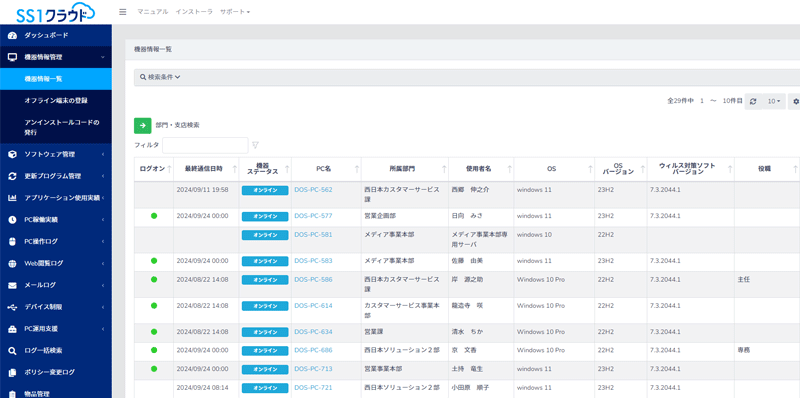Viewport: 800px width, 398px height.
Task: Click the PC操作ログ mouse icon
Action: [x=13, y=241]
